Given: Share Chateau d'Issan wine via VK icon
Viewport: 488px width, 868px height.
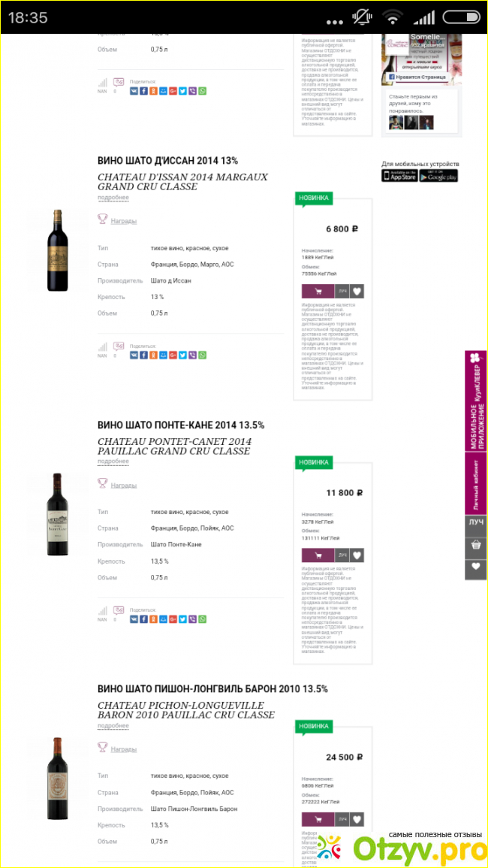Looking at the screenshot, I should tap(134, 354).
